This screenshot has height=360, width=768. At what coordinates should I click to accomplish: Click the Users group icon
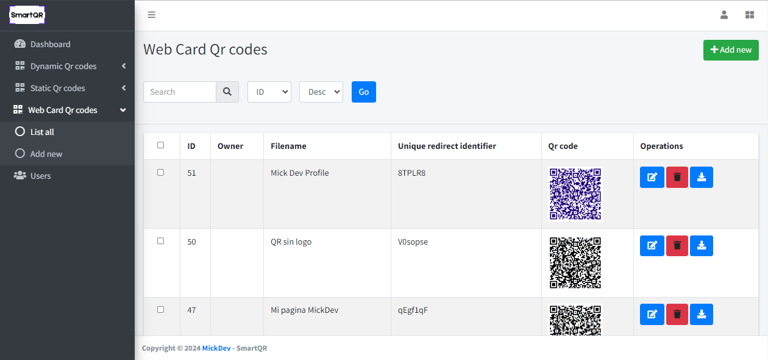20,175
